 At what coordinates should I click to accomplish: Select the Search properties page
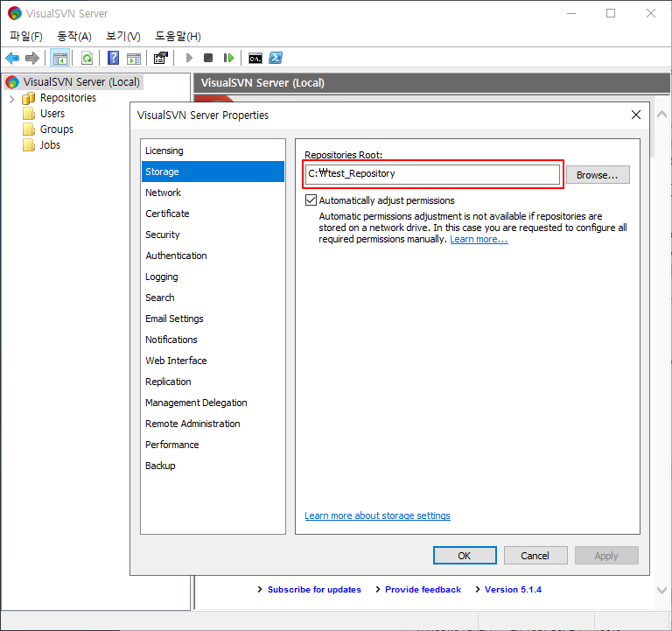[x=213, y=298]
